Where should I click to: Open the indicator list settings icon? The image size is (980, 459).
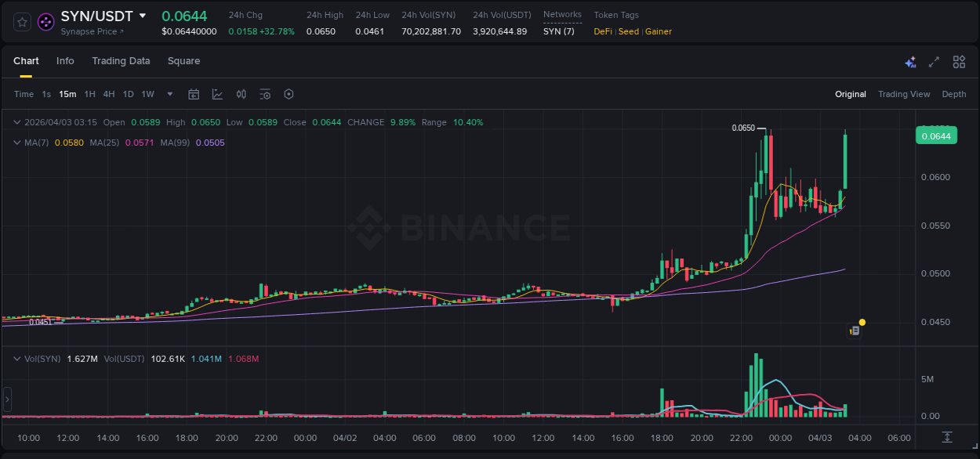pos(265,94)
